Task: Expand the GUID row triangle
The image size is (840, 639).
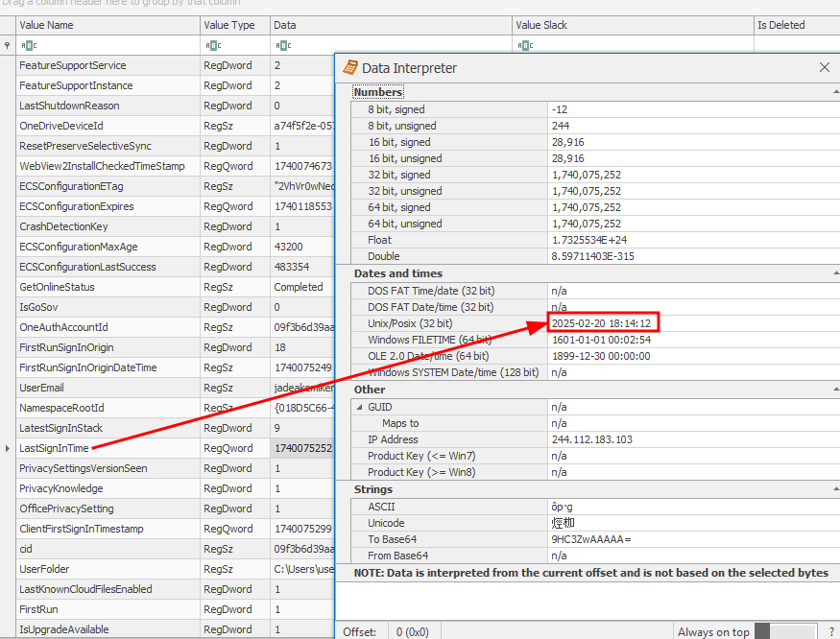Action: click(359, 407)
